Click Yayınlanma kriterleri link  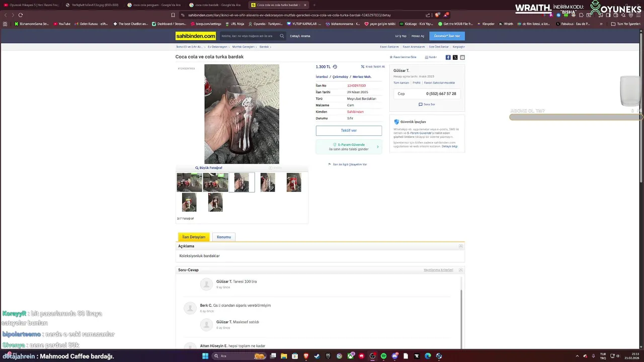pos(438,270)
